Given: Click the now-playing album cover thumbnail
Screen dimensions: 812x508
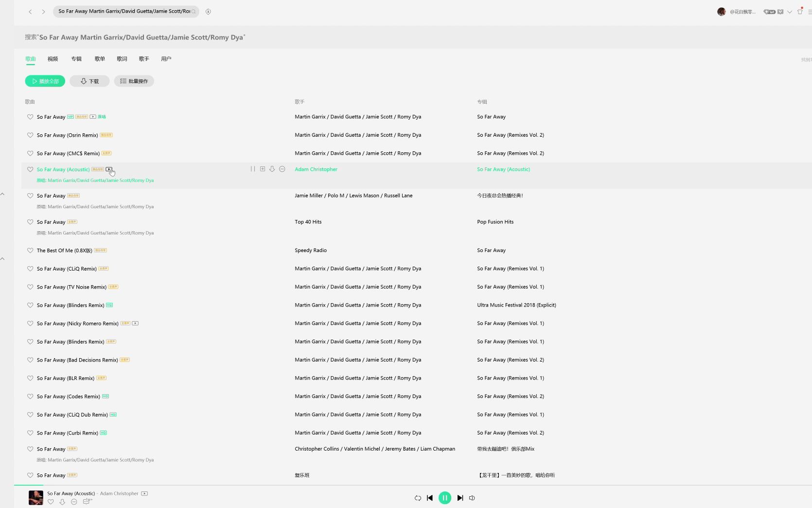Looking at the screenshot, I should coord(36,498).
